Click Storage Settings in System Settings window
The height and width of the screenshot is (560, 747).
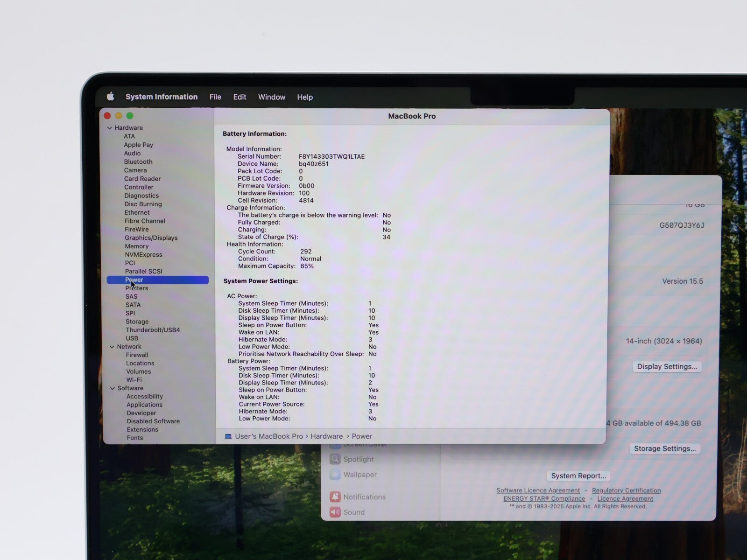click(665, 448)
